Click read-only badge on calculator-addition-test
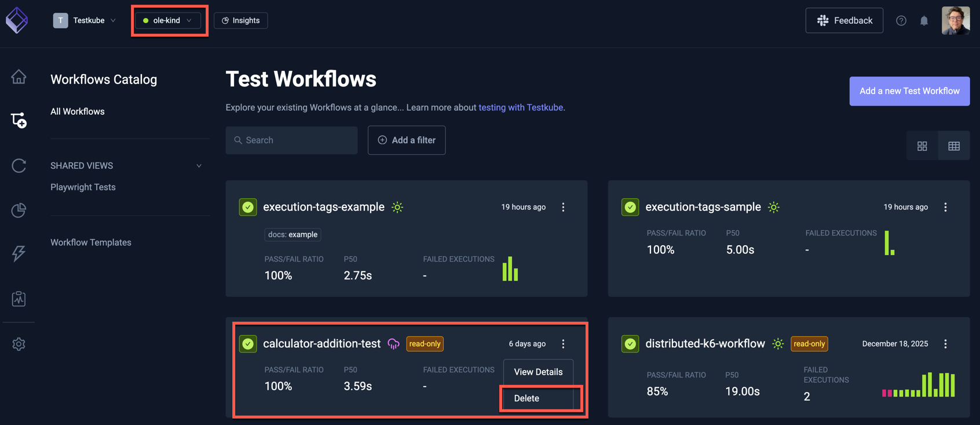This screenshot has height=425, width=980. pos(425,344)
